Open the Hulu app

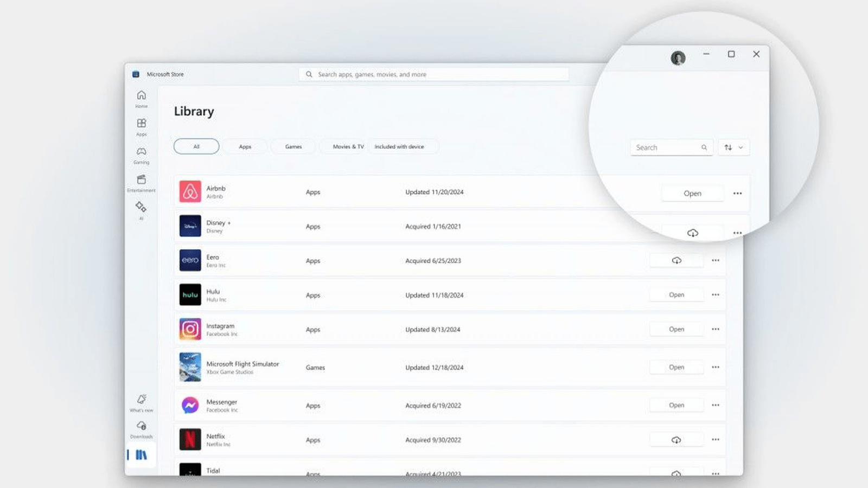click(x=676, y=295)
